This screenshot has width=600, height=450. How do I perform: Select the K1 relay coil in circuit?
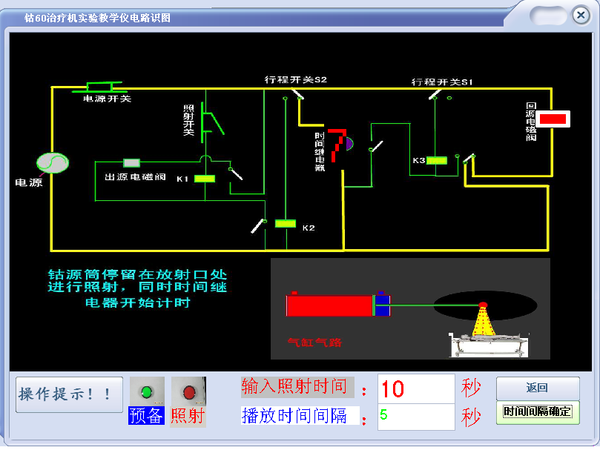205,178
